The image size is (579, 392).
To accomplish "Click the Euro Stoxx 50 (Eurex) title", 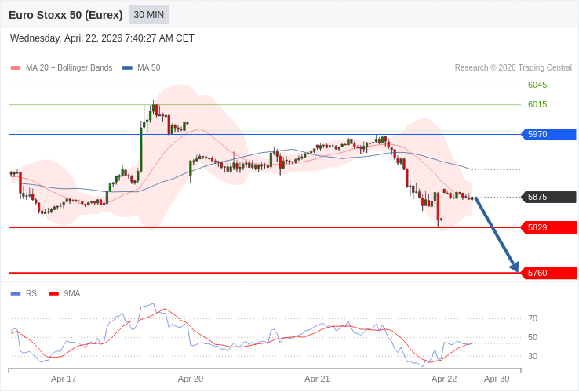I will click(66, 15).
